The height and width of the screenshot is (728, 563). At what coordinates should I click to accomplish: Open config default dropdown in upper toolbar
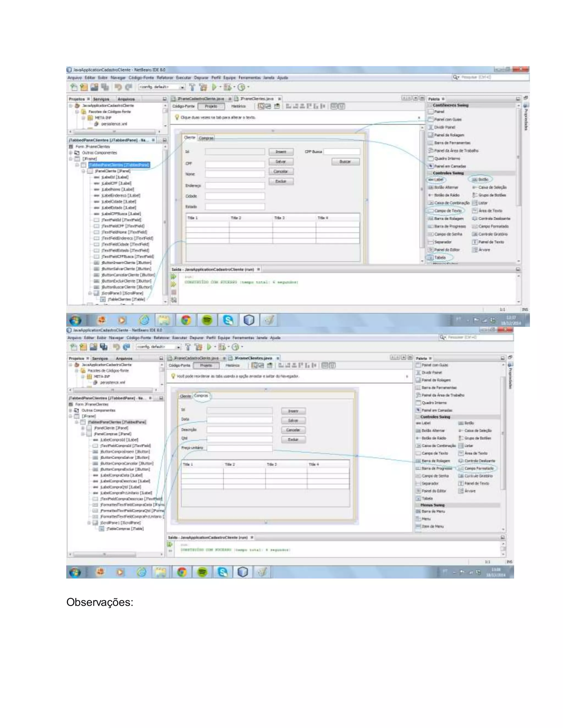(x=183, y=87)
